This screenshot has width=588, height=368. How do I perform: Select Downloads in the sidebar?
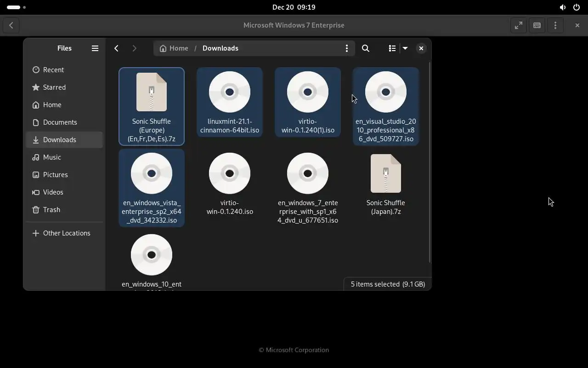pyautogui.click(x=64, y=140)
